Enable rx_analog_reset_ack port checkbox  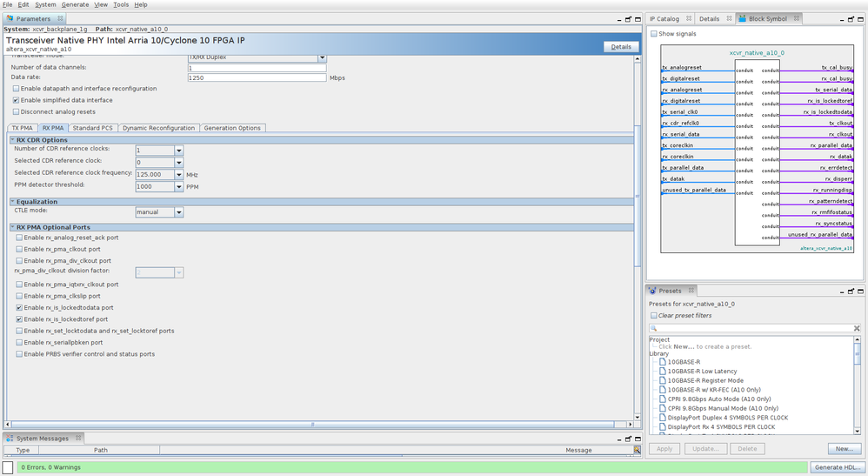[x=19, y=238]
